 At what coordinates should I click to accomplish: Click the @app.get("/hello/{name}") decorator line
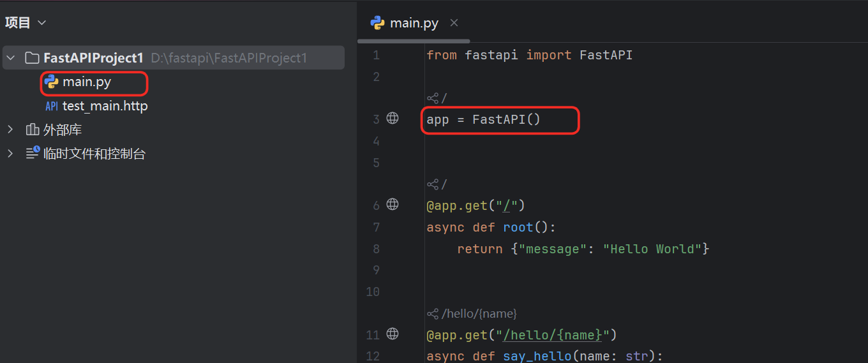(522, 335)
